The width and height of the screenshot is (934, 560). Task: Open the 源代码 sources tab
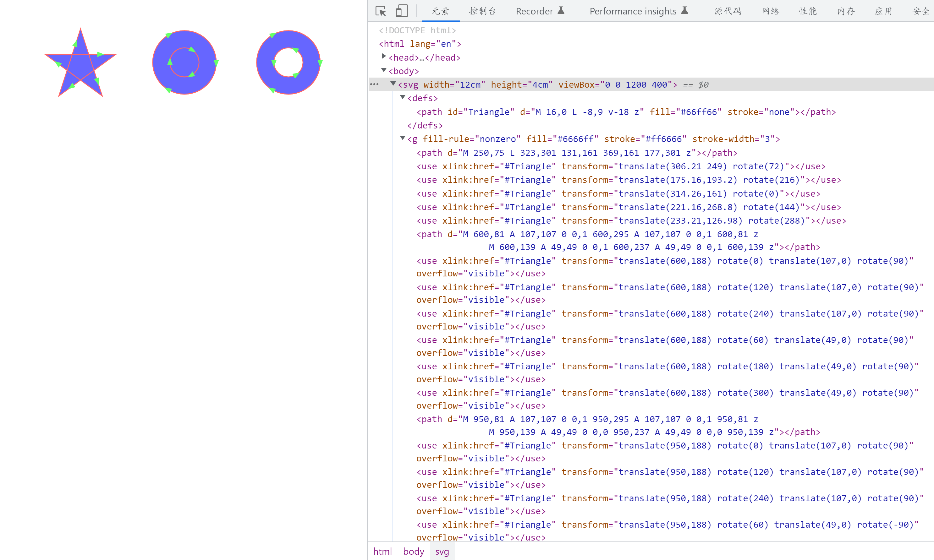point(728,11)
